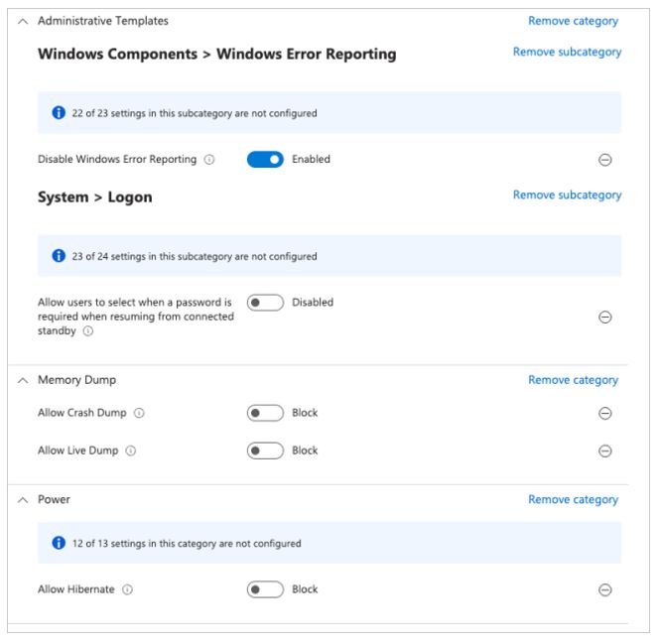Collapse the Memory Dump category
Screen dimensions: 657x644
[23, 380]
